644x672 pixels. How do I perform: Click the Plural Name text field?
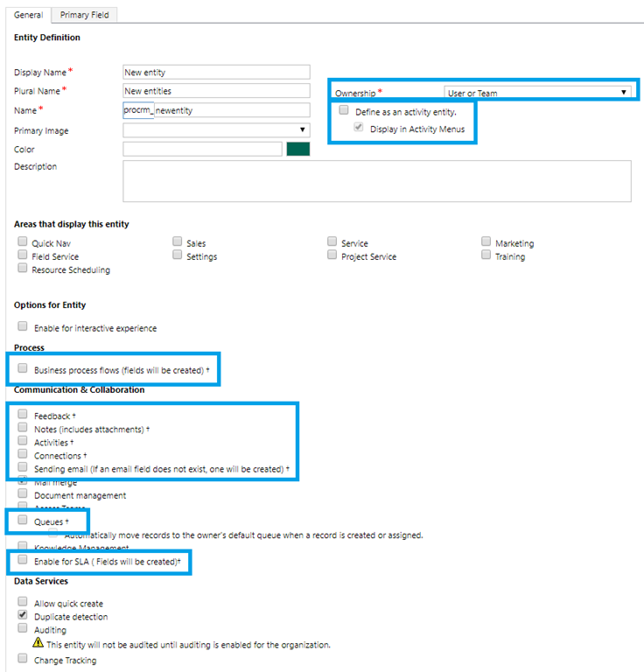point(216,91)
